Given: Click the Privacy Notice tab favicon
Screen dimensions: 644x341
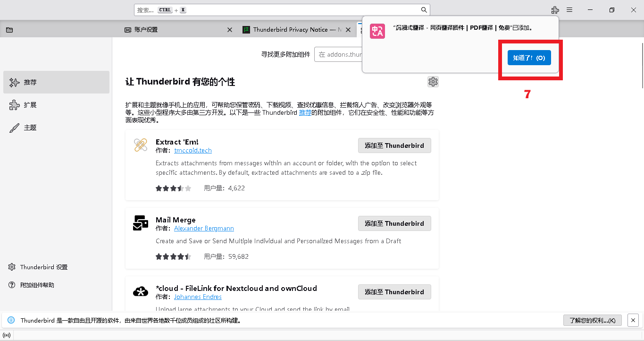Looking at the screenshot, I should point(246,29).
